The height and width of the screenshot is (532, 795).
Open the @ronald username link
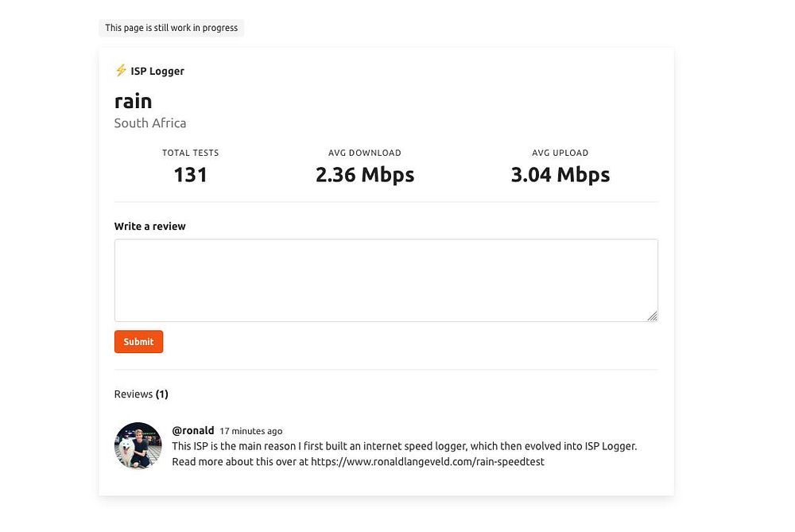tap(192, 431)
